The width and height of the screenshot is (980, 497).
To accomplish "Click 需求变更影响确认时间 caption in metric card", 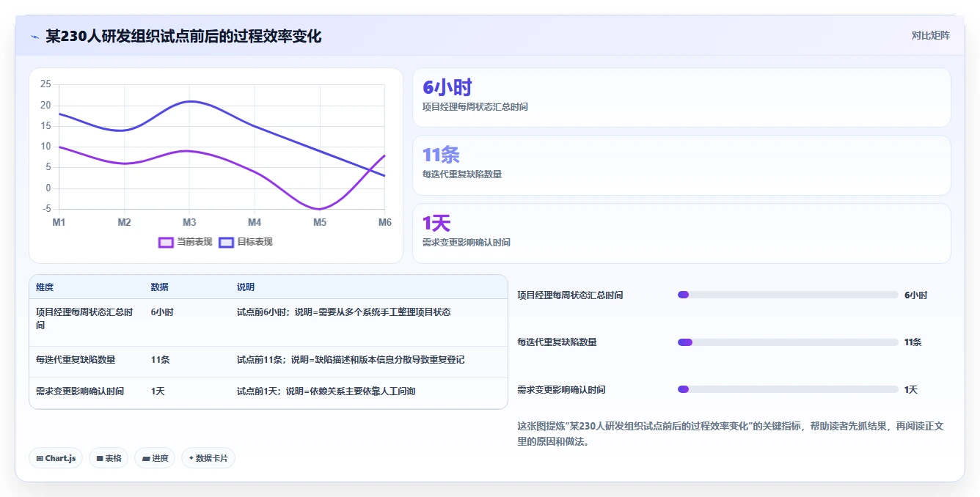I will [x=467, y=243].
